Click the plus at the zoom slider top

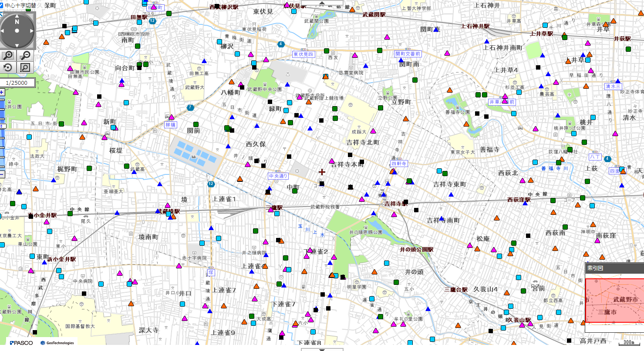[x=2, y=92]
